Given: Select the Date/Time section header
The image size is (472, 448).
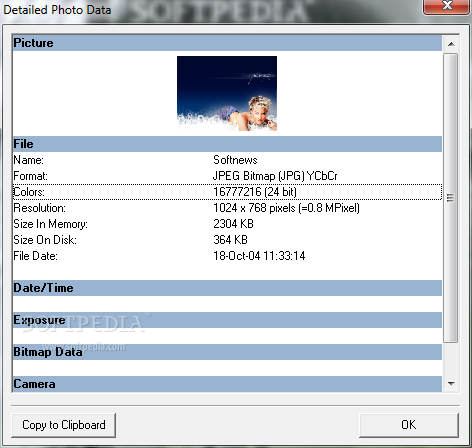Looking at the screenshot, I should click(227, 288).
